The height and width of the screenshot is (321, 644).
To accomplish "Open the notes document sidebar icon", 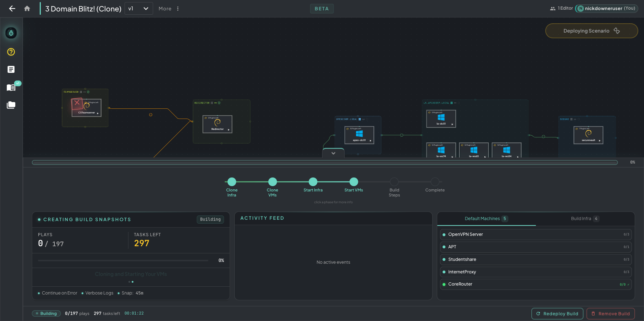I will point(11,69).
